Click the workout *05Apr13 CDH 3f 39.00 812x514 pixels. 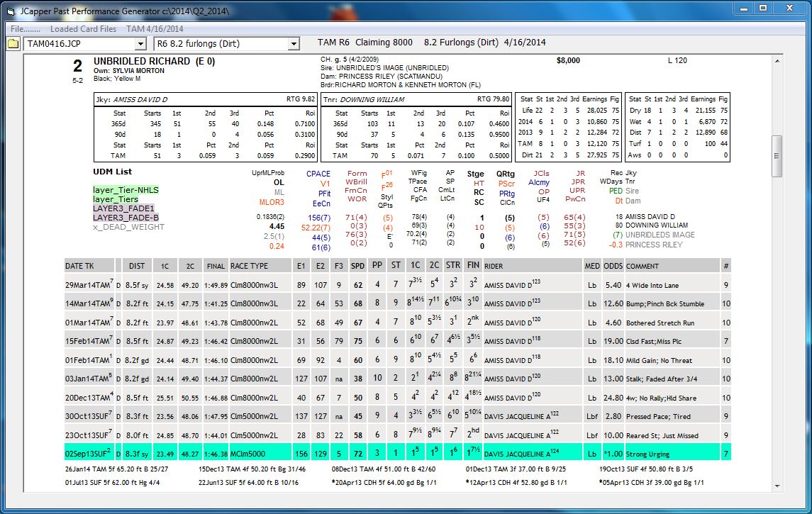652,482
